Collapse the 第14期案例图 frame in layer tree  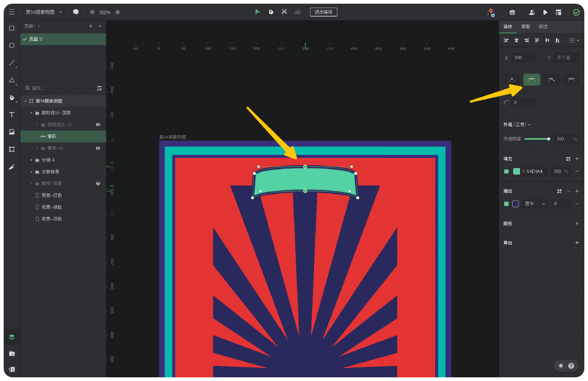25,101
